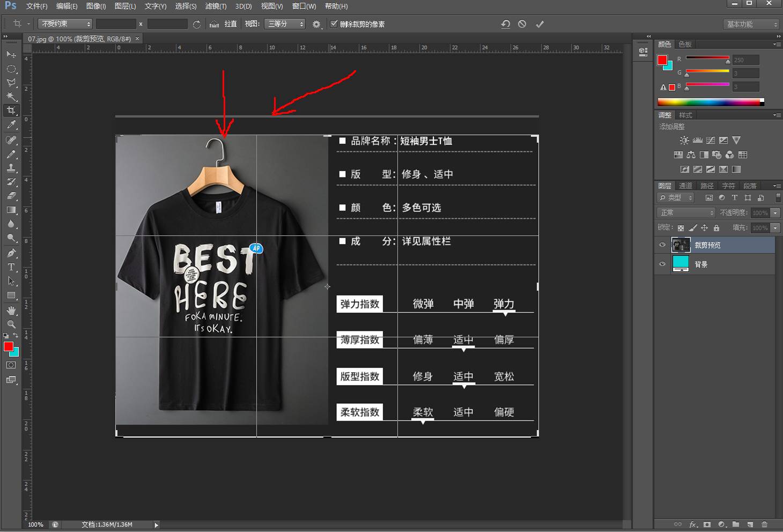Add a Color Balance adjustment
This screenshot has width=783, height=532.
[691, 155]
